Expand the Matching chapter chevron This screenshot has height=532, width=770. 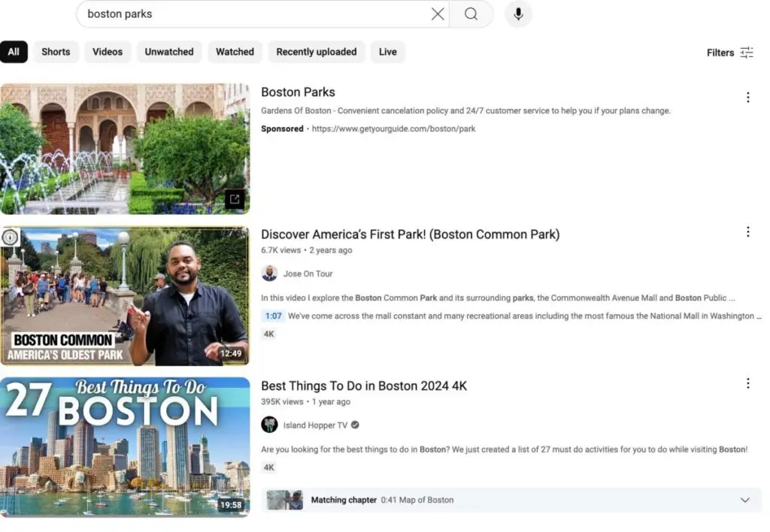[744, 500]
